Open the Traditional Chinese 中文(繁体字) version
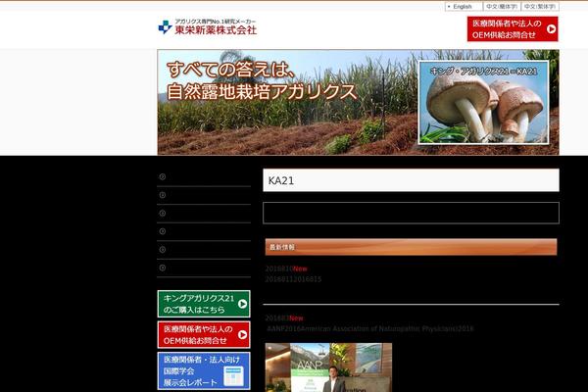Image resolution: width=588 pixels, height=392 pixels. 540,7
